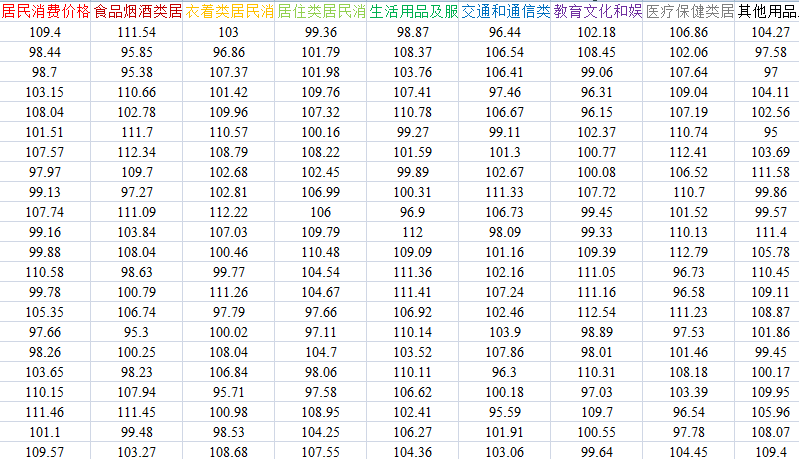Select the red header 居民消费价格
The image size is (799, 459).
pos(45,11)
